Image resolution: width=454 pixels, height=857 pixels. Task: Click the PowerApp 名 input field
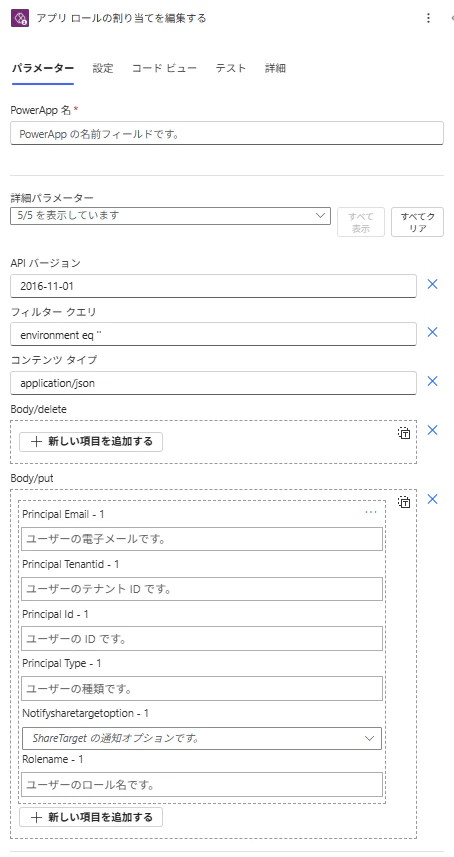point(227,133)
